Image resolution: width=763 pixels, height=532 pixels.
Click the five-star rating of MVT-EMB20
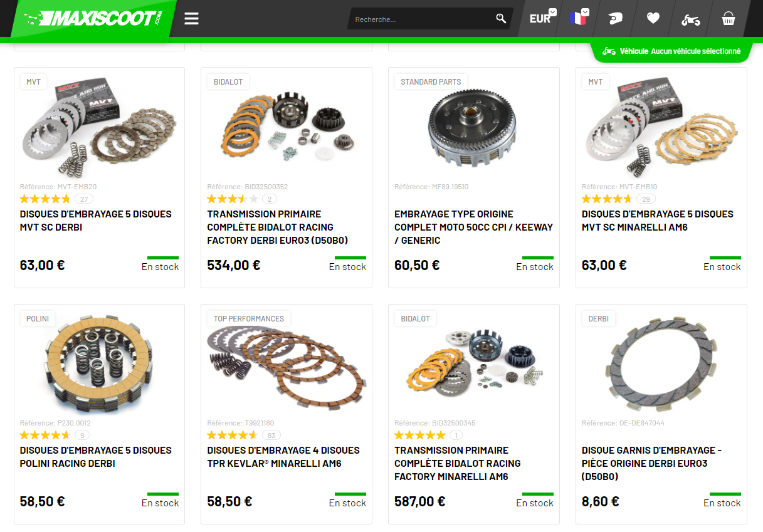coord(45,199)
